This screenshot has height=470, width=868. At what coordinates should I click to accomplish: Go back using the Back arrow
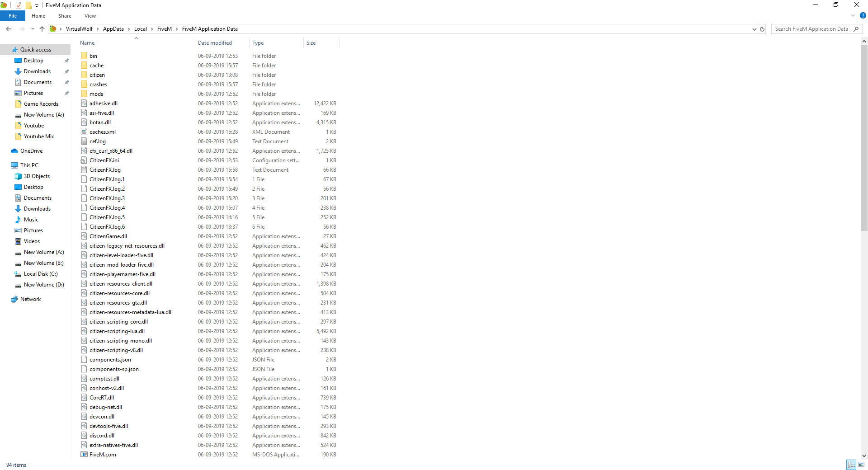(9, 29)
